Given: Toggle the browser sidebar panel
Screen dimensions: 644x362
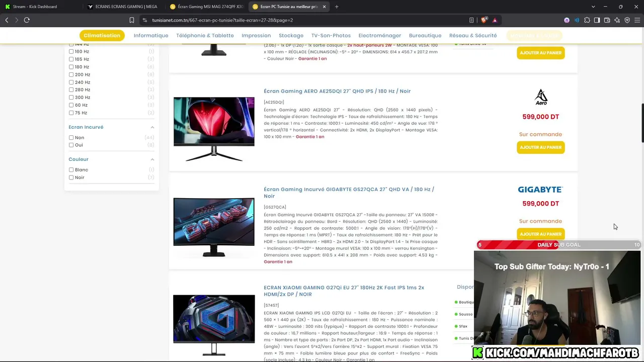Looking at the screenshot, I should coord(597,20).
